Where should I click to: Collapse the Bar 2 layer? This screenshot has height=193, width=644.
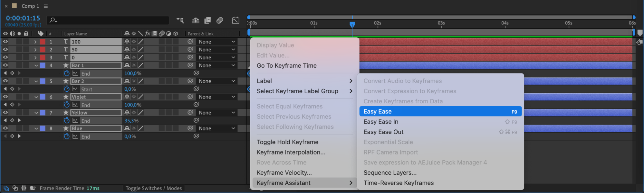pyautogui.click(x=36, y=81)
